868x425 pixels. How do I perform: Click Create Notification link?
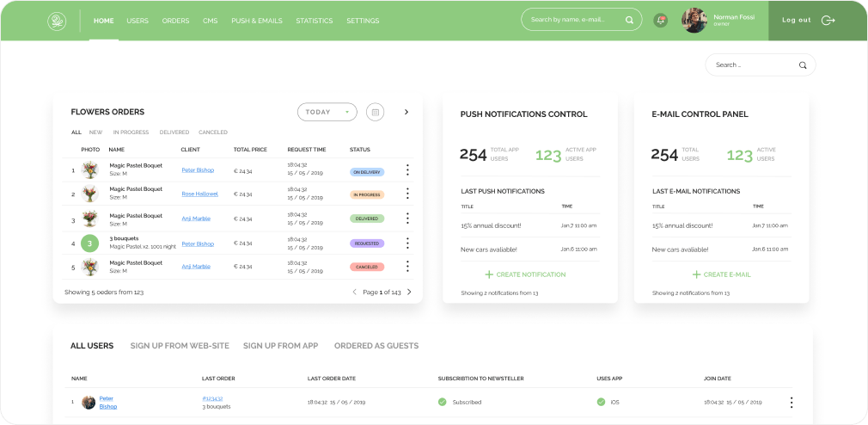525,274
